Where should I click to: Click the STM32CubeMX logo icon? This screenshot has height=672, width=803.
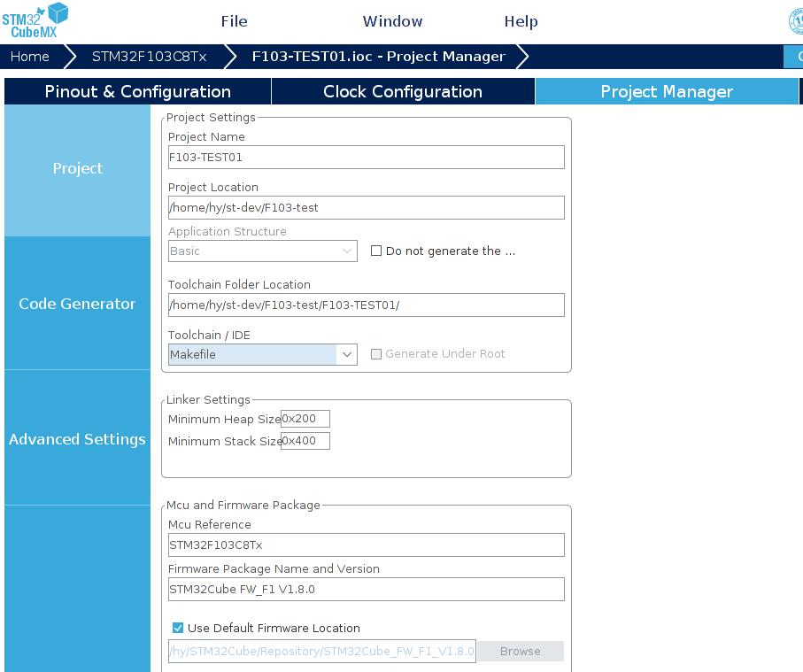pyautogui.click(x=35, y=20)
